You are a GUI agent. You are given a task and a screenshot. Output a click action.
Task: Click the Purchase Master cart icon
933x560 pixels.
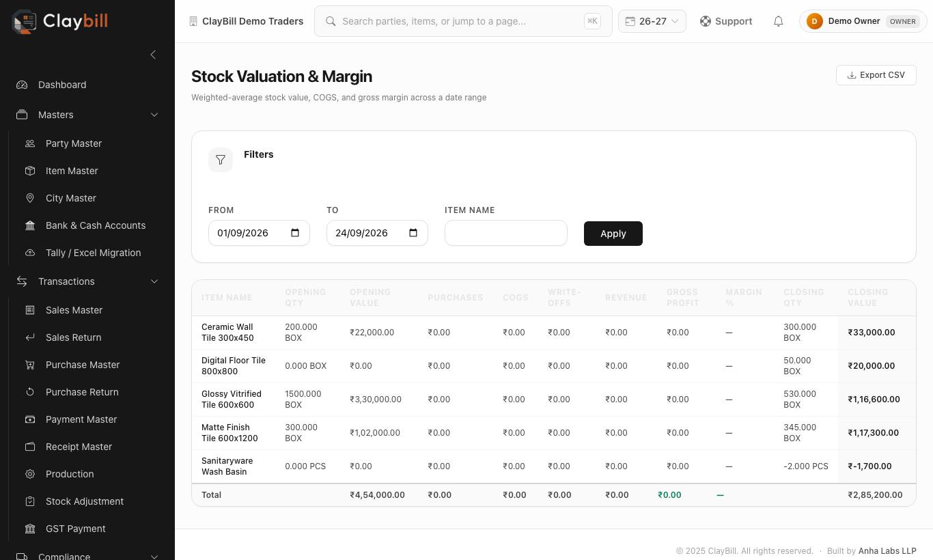point(30,365)
